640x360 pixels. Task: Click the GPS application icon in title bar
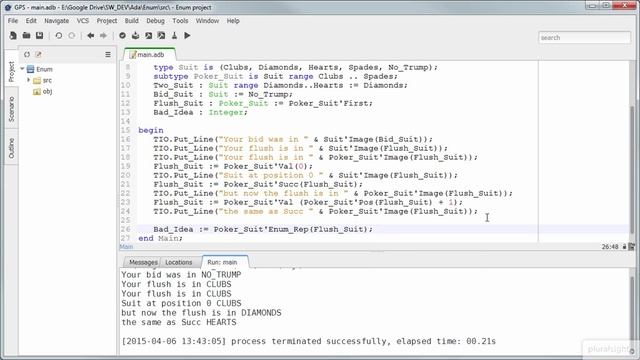click(7, 7)
